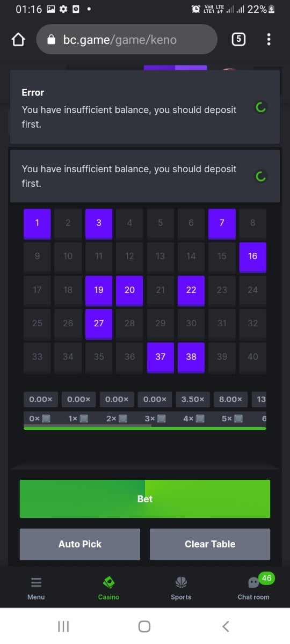Tap the bc.game URL address bar
Screen dimensions: 290x644
[127, 39]
